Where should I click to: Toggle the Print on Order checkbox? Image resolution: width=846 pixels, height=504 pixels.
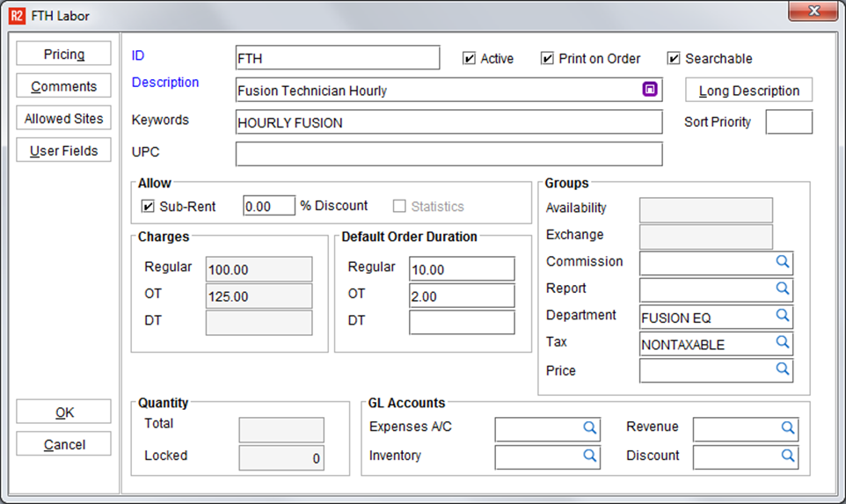548,59
